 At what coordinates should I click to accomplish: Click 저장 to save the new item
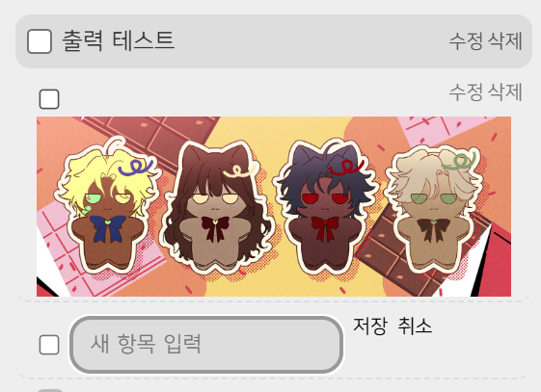point(370,326)
